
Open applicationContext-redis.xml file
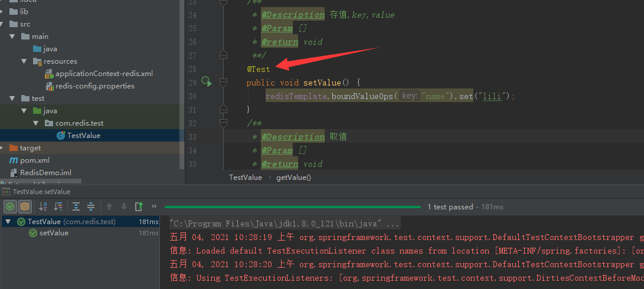(103, 74)
